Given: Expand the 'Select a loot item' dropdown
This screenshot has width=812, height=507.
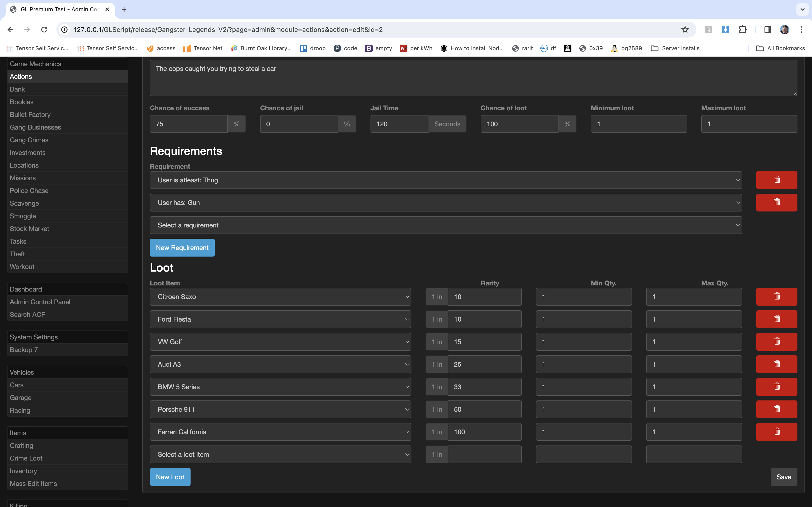Looking at the screenshot, I should point(280,454).
